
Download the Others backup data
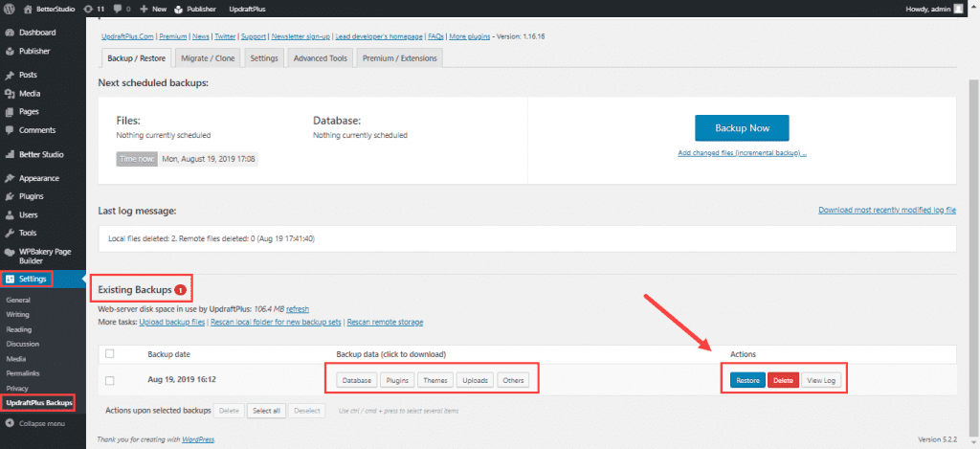tap(513, 380)
